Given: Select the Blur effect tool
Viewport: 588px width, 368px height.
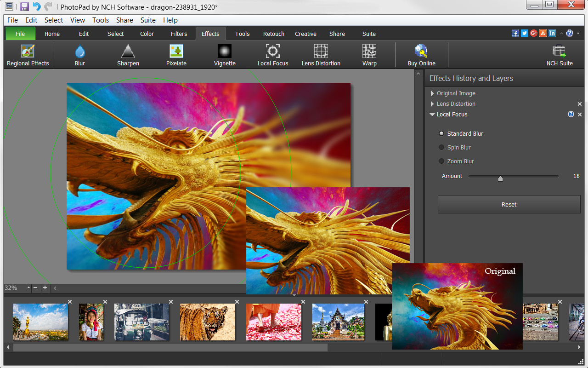Looking at the screenshot, I should 79,54.
